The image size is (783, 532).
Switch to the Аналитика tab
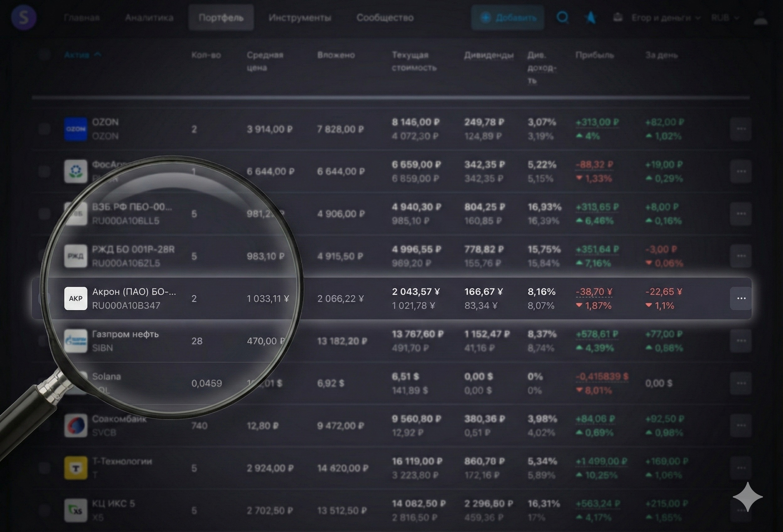tap(149, 18)
